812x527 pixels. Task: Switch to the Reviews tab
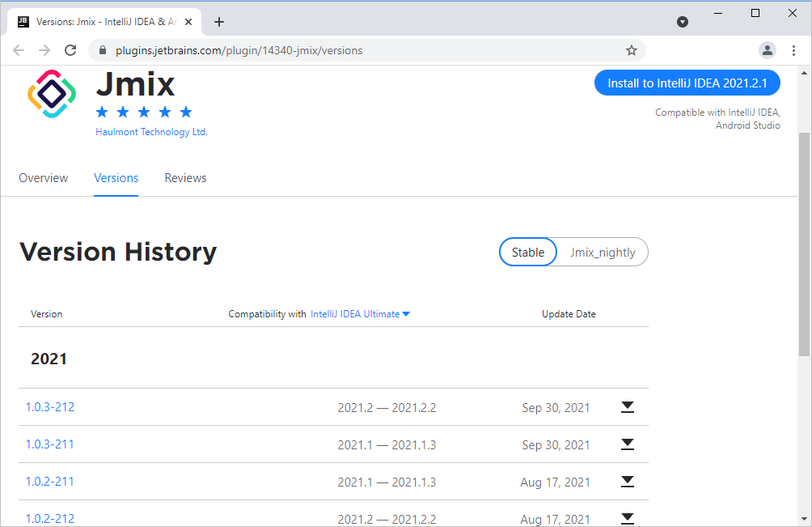coord(185,178)
